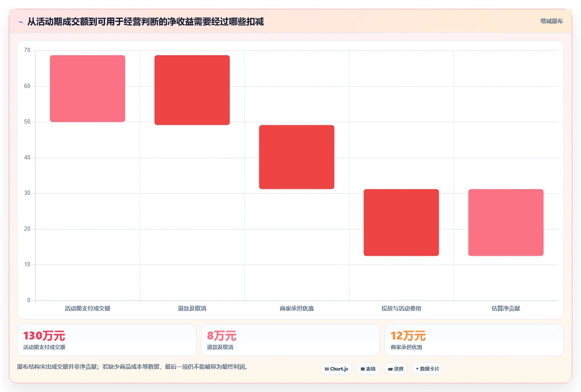The height and width of the screenshot is (392, 581).
Task: Click y-axis tick value 70
Action: pos(27,50)
